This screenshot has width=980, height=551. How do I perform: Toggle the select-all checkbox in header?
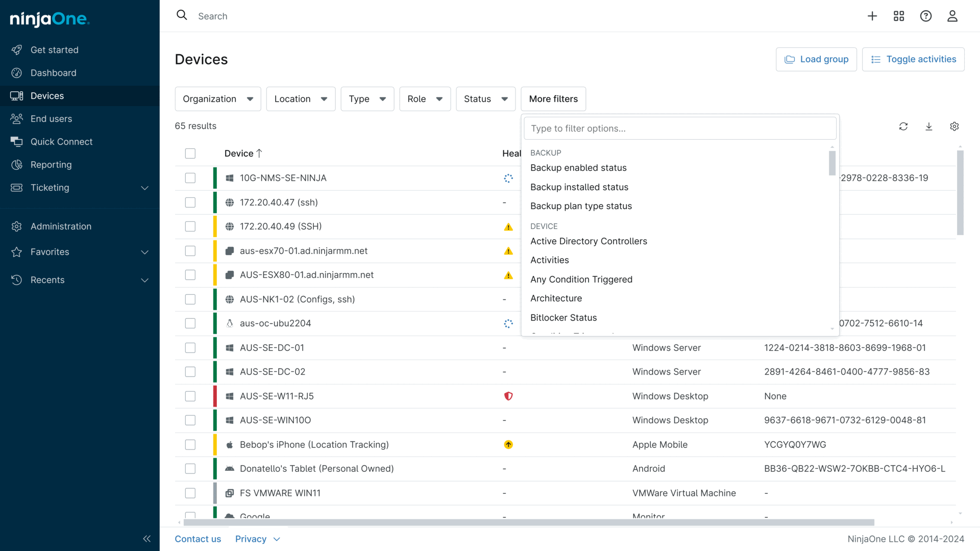pos(190,154)
